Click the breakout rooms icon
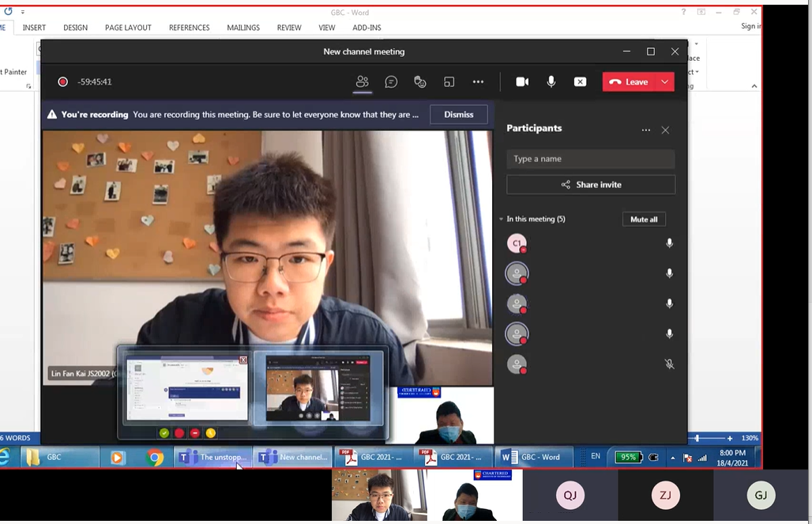 pos(449,81)
